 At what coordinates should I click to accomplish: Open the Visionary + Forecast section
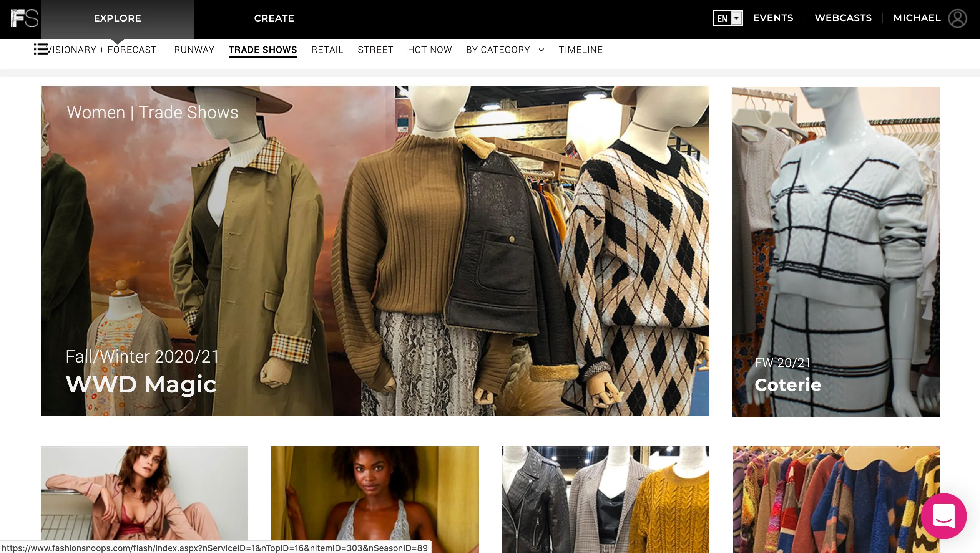click(102, 50)
